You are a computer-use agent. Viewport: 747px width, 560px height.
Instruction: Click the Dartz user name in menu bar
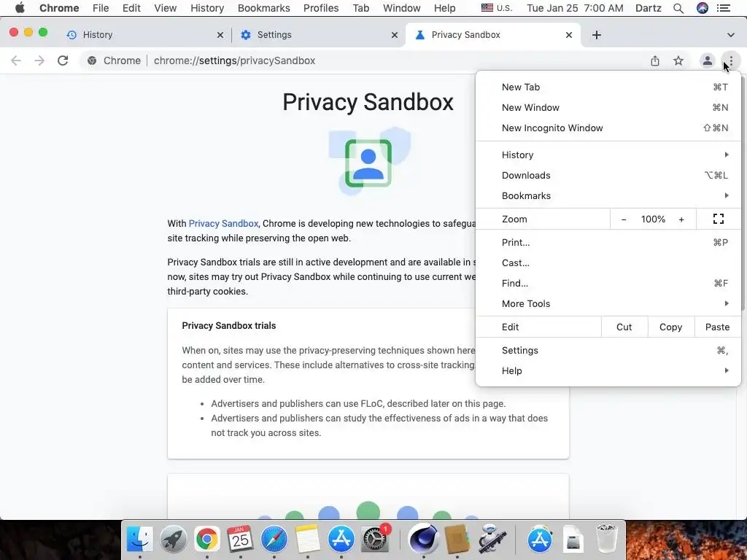click(649, 8)
